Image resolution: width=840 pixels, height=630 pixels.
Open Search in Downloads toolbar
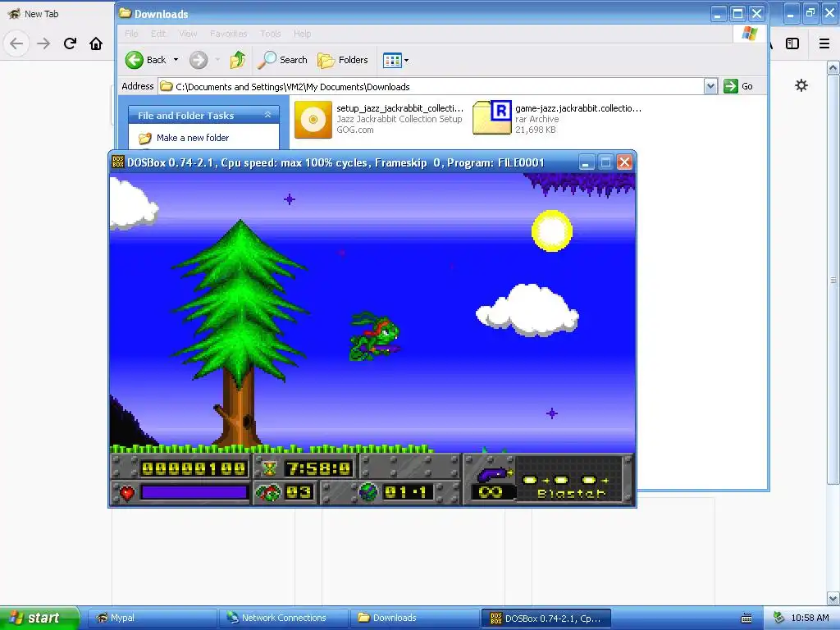tap(282, 60)
